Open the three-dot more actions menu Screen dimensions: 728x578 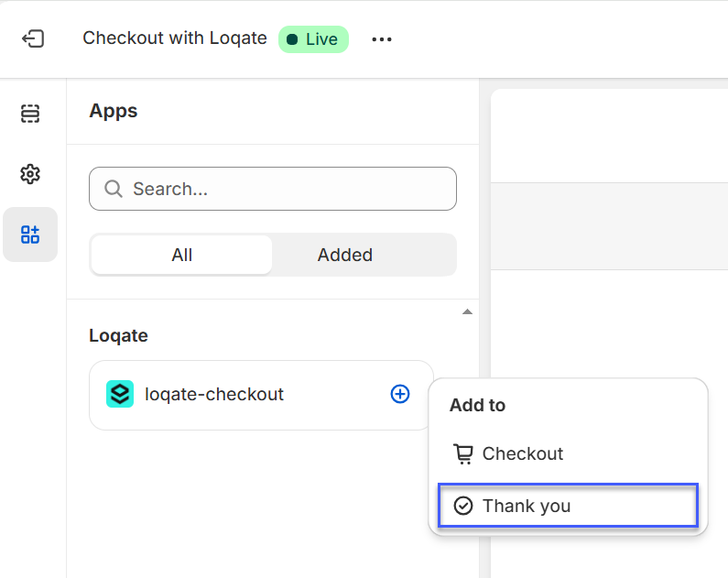(382, 39)
